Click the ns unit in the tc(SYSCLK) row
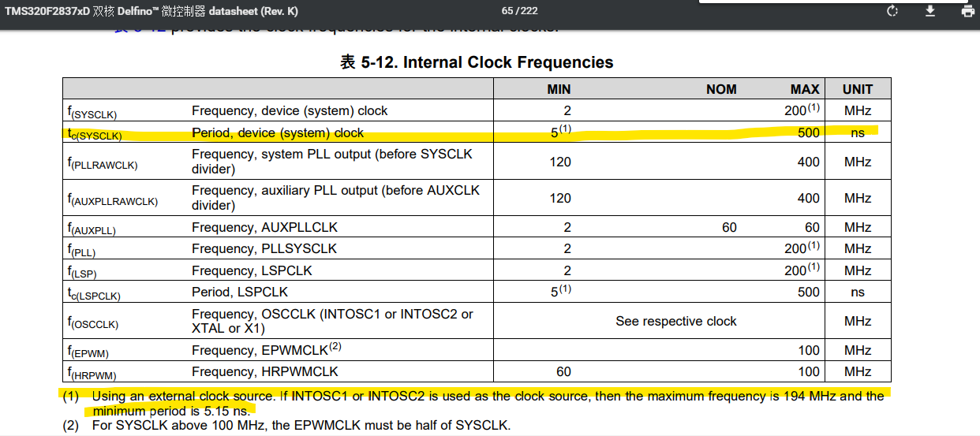The image size is (980, 436). click(857, 132)
